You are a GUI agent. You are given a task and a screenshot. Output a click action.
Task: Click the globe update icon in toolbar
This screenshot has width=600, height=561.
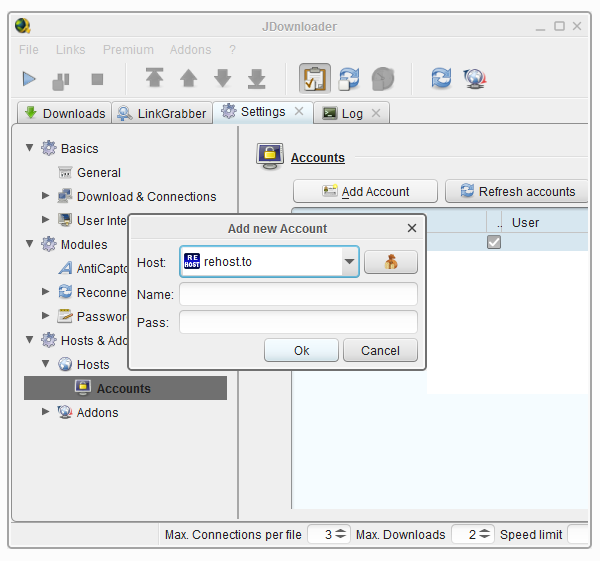pyautogui.click(x=475, y=79)
